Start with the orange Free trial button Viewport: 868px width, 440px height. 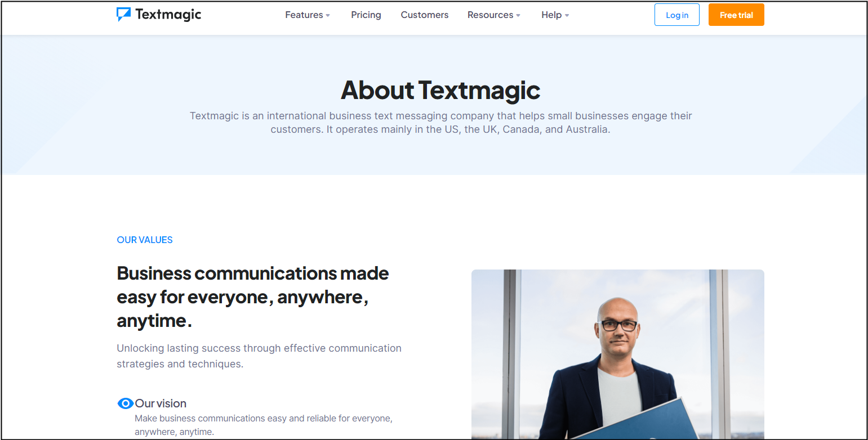click(x=736, y=15)
